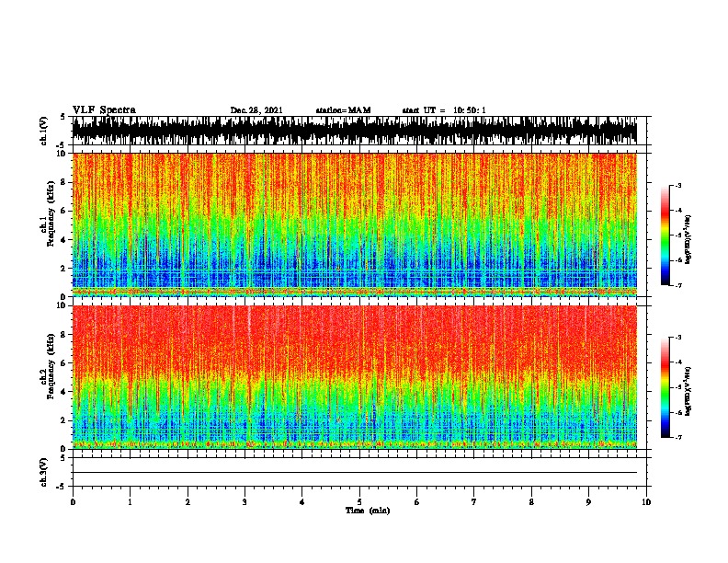The height and width of the screenshot is (563, 728).
Task: Click the "4" kHz tick of ch.1 spectrogram
Action: tap(63, 240)
